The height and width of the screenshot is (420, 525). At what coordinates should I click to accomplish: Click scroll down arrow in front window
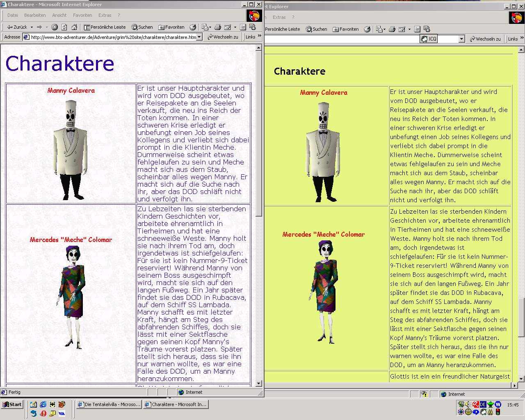258,383
